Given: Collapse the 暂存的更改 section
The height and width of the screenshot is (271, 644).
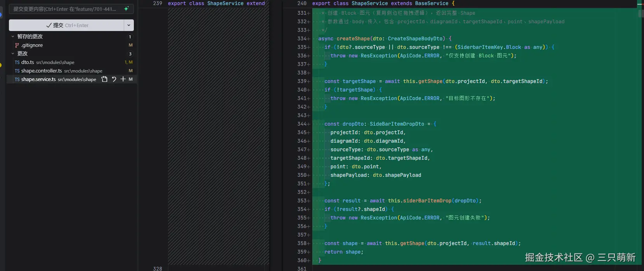Looking at the screenshot, I should [13, 36].
